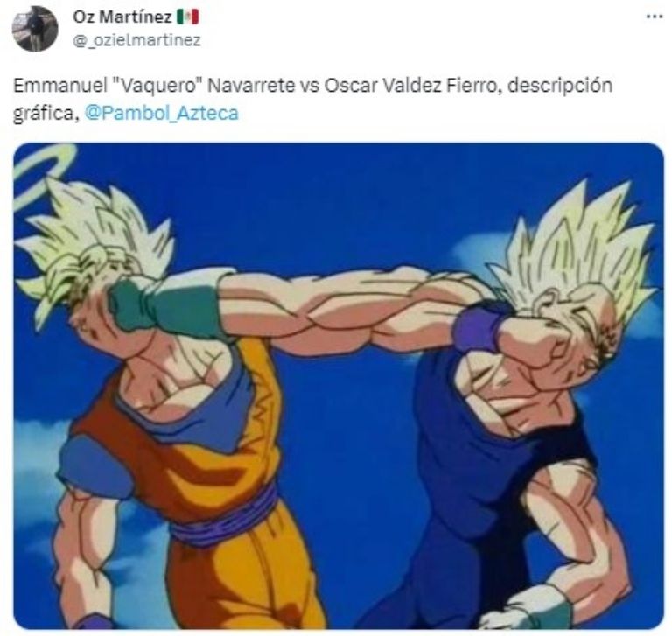Open the three-dot more options menu
The height and width of the screenshot is (636, 672).
point(654,17)
